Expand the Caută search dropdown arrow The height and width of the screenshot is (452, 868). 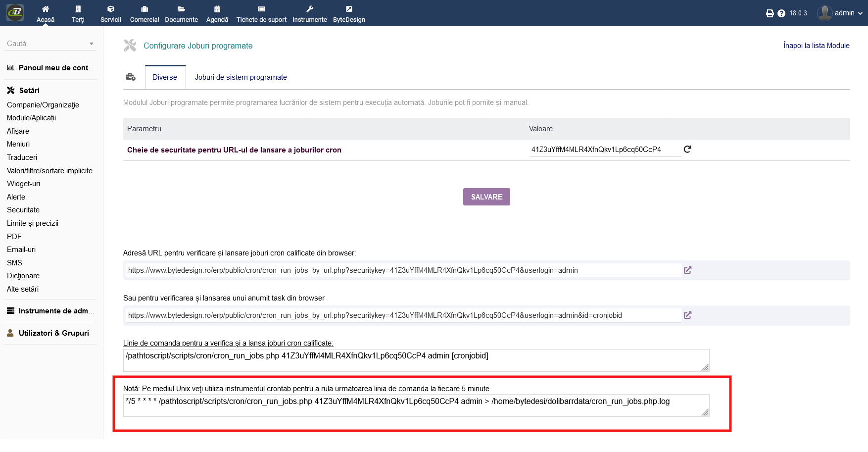coord(92,44)
